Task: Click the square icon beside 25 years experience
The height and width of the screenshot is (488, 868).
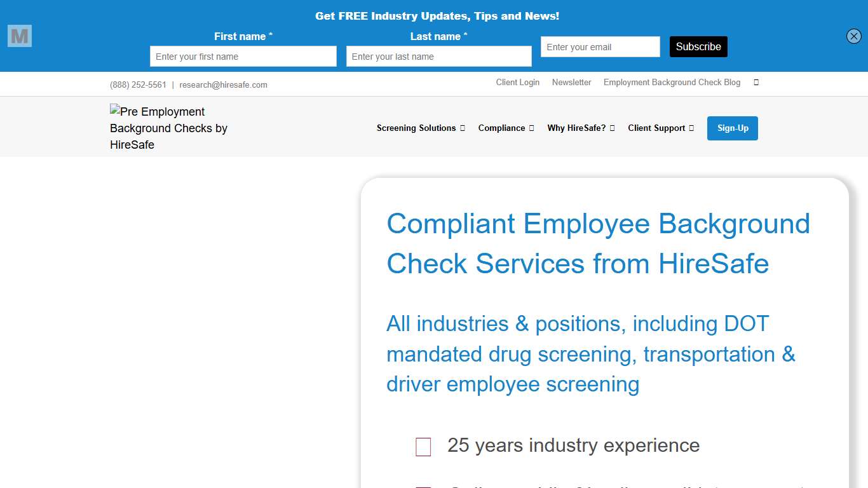Action: click(423, 447)
